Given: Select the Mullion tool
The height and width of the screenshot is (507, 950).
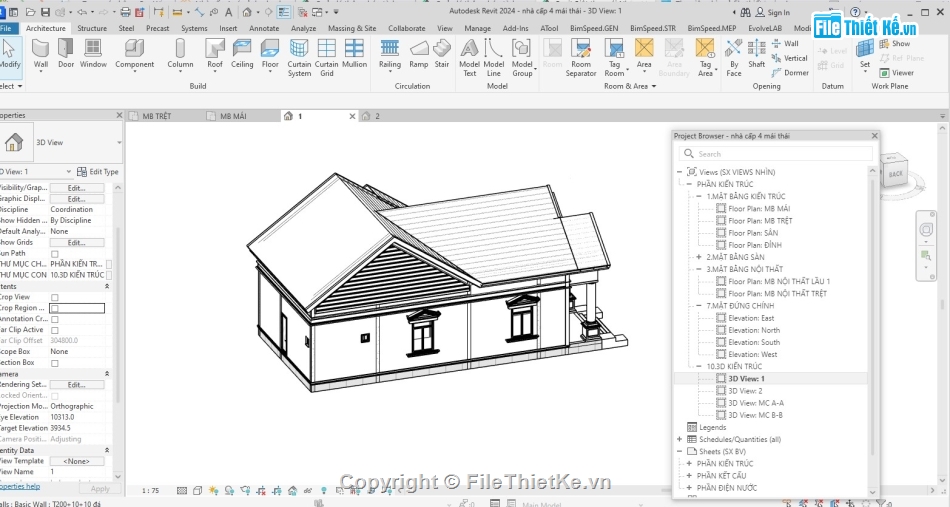Looking at the screenshot, I should [x=354, y=53].
